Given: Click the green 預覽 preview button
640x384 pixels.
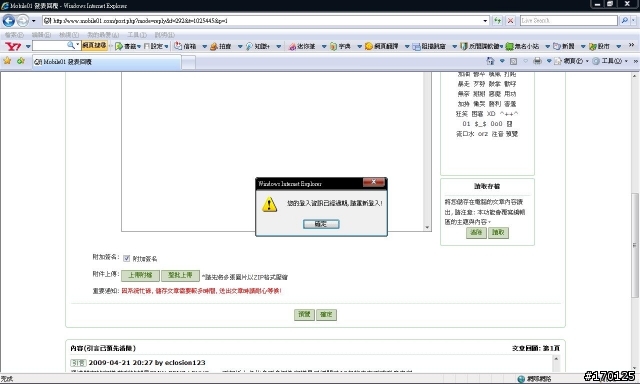Looking at the screenshot, I should [x=304, y=314].
